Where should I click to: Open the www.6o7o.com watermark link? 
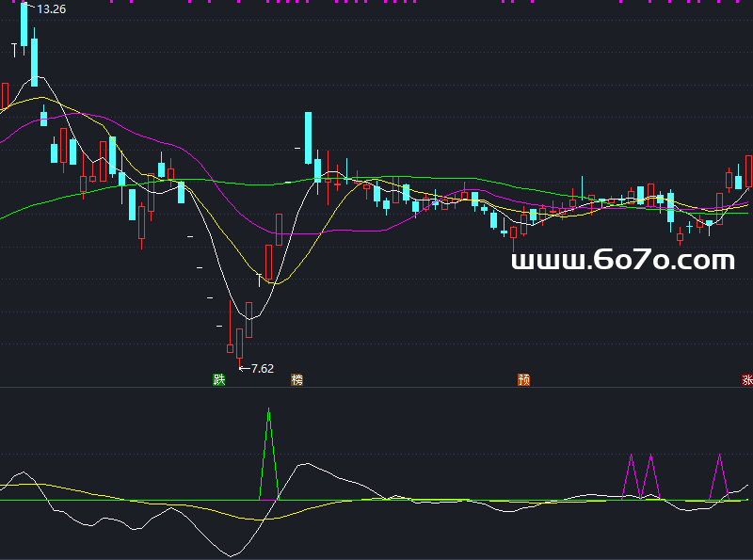tap(622, 261)
